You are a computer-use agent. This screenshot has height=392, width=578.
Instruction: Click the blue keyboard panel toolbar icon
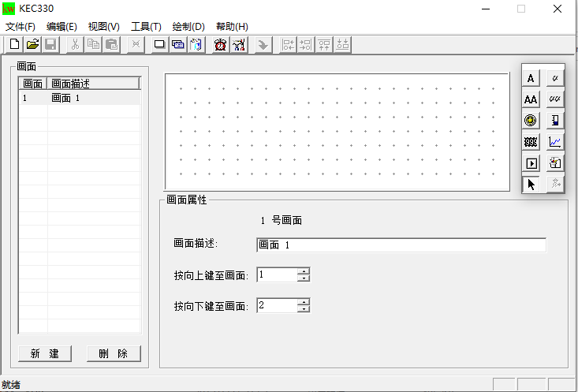click(178, 45)
